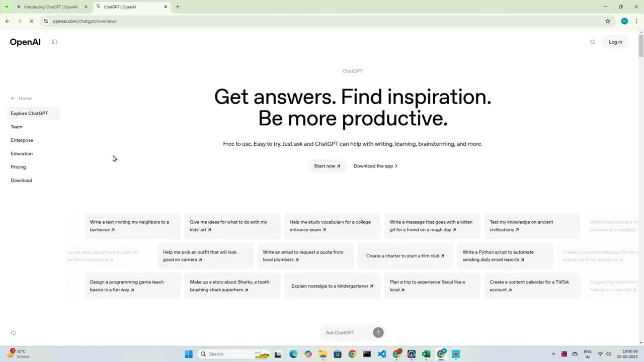Add a new browser tab
The height and width of the screenshot is (362, 644).
click(178, 7)
